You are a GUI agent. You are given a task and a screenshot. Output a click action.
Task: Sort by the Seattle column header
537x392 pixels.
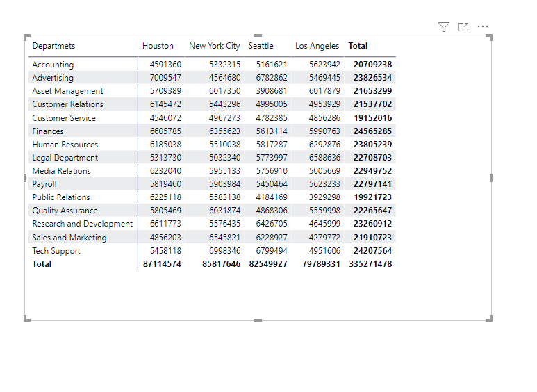coord(261,46)
